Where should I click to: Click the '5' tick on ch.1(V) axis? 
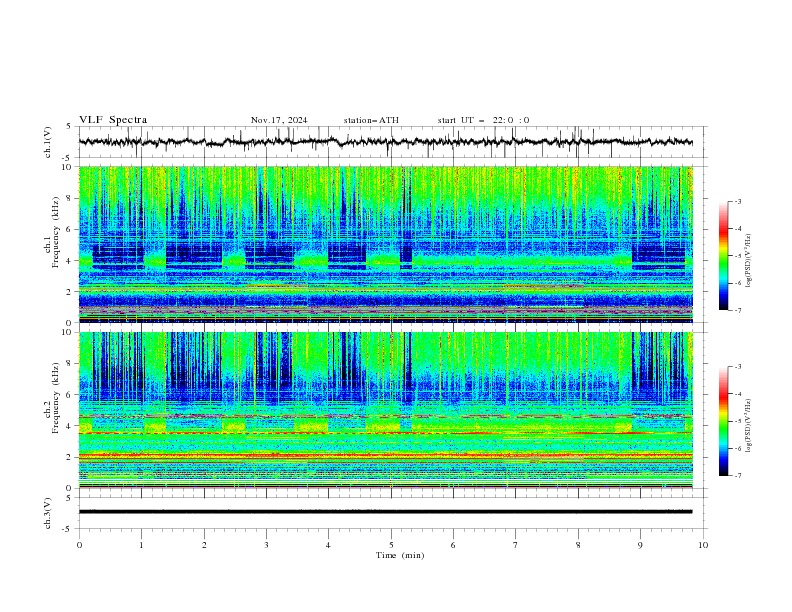tap(69, 126)
